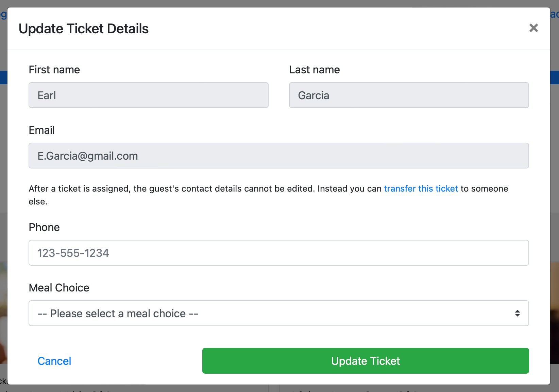Click the Email label text
The image size is (559, 392).
point(41,130)
